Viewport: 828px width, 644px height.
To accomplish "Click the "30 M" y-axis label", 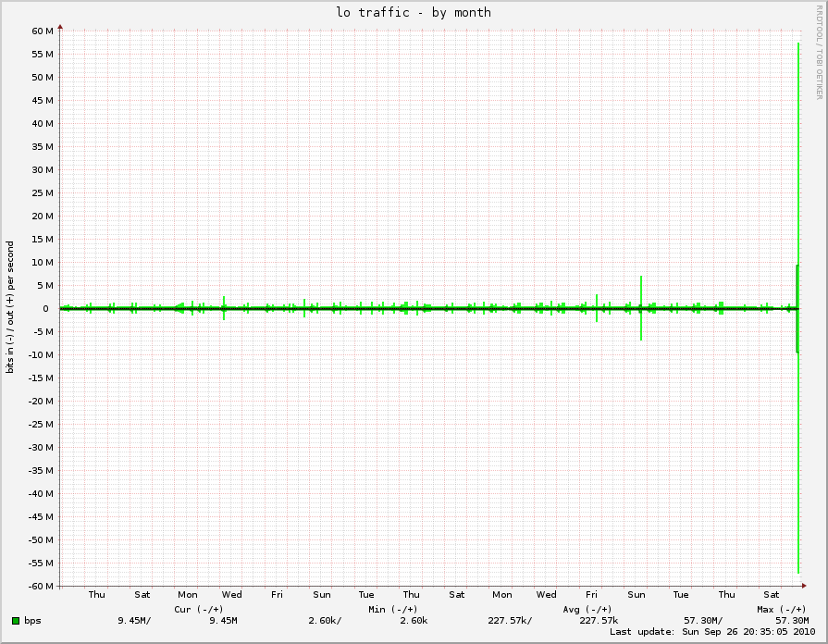I will (x=43, y=170).
